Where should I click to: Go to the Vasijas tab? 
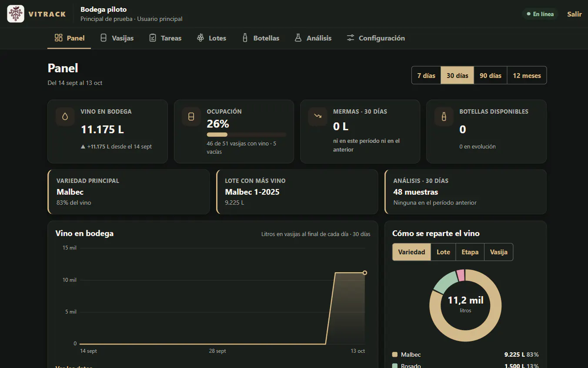[x=117, y=38]
